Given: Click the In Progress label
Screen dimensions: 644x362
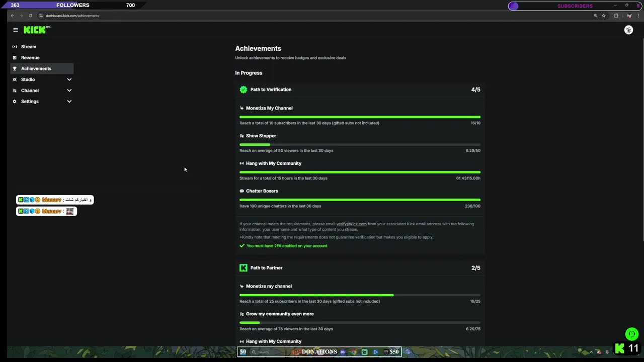Looking at the screenshot, I should pos(249,73).
